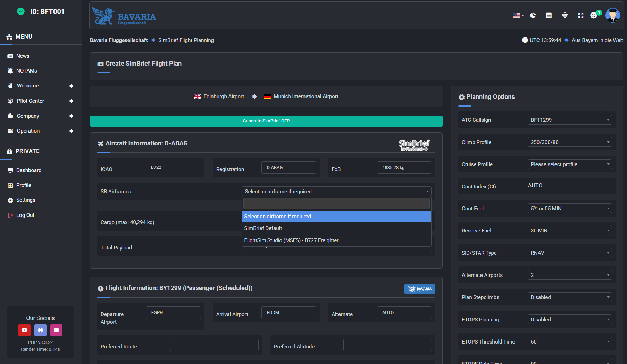The height and width of the screenshot is (364, 627).
Task: Click SimBrief Flight Planning breadcrumb
Action: tap(186, 40)
